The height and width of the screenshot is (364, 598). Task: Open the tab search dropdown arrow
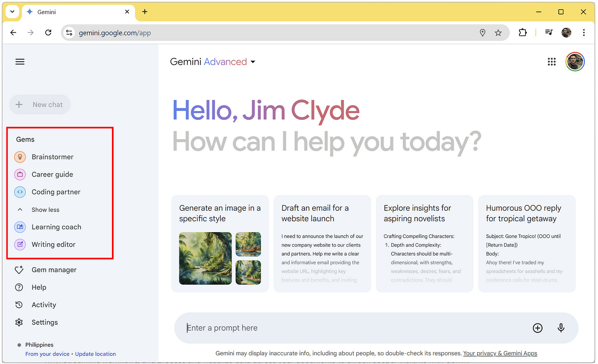[12, 12]
